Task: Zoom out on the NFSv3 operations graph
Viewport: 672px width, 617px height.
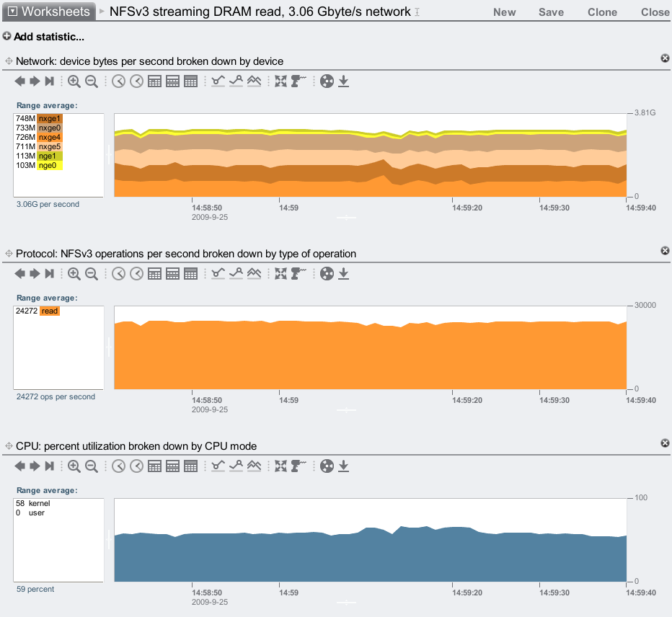Action: pyautogui.click(x=92, y=274)
